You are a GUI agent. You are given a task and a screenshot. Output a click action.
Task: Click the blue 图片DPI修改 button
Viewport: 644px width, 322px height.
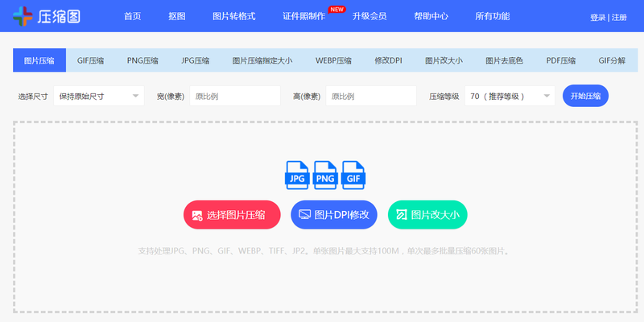pyautogui.click(x=334, y=215)
